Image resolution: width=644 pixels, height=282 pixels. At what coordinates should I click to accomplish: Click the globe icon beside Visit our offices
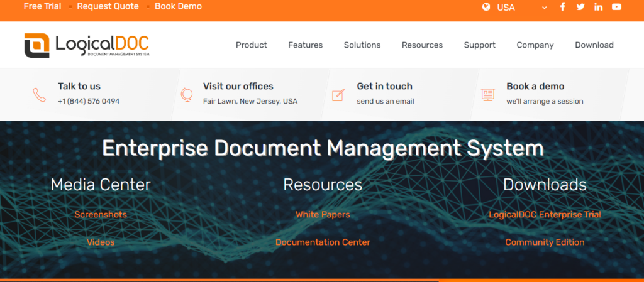click(186, 94)
